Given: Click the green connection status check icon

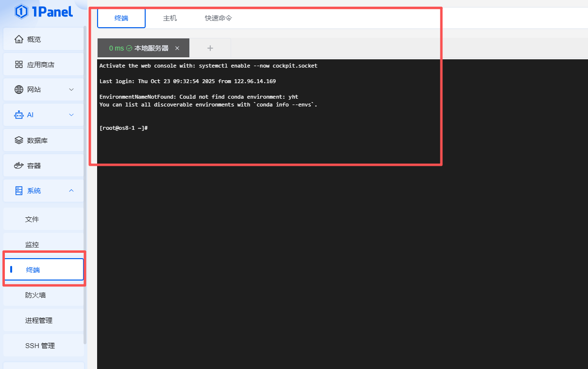Looking at the screenshot, I should (129, 48).
